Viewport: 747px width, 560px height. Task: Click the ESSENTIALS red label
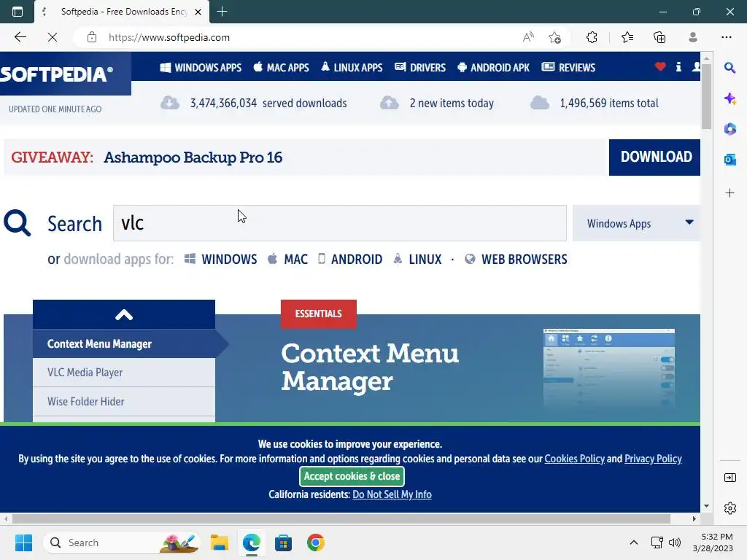pos(318,314)
